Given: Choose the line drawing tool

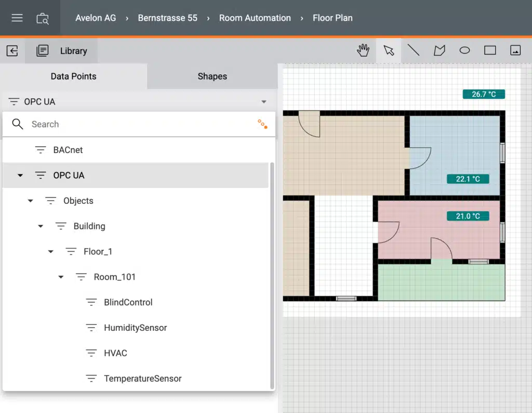Looking at the screenshot, I should point(414,50).
